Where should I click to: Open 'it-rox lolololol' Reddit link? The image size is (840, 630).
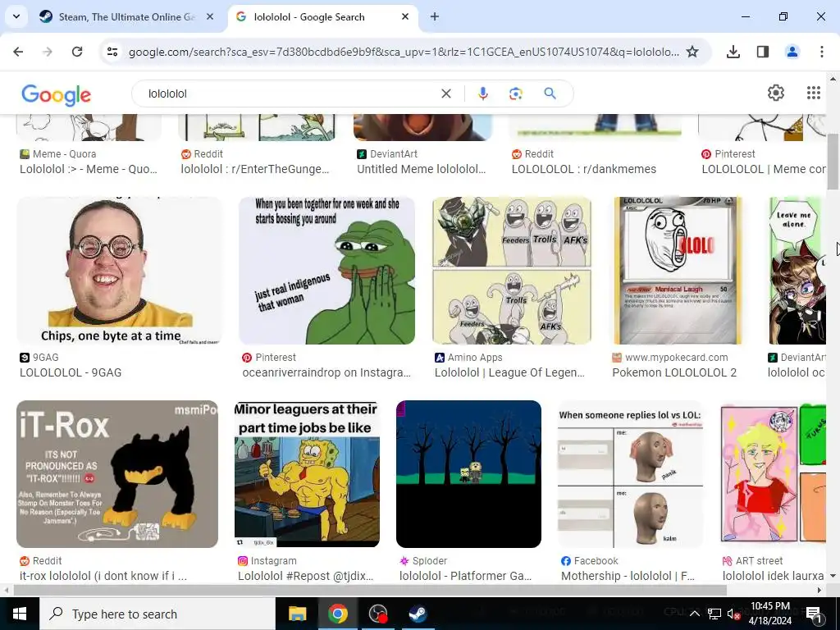tap(103, 576)
